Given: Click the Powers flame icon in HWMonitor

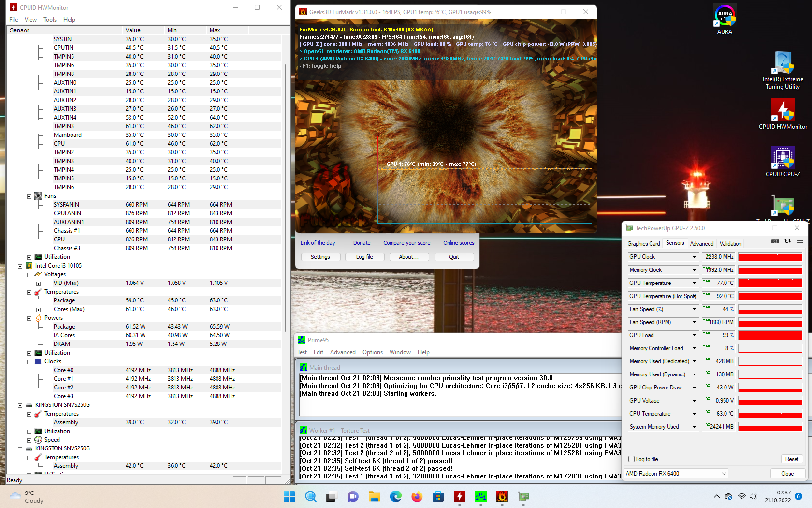Looking at the screenshot, I should click(38, 318).
